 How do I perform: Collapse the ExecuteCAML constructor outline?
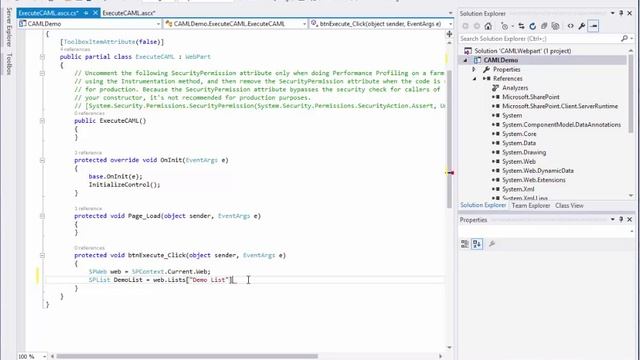[42, 121]
